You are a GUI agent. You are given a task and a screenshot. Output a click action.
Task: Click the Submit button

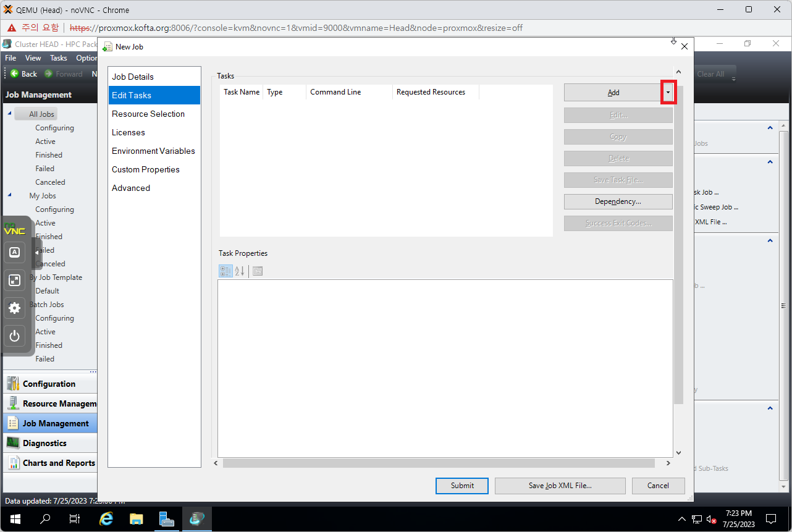[461, 486]
